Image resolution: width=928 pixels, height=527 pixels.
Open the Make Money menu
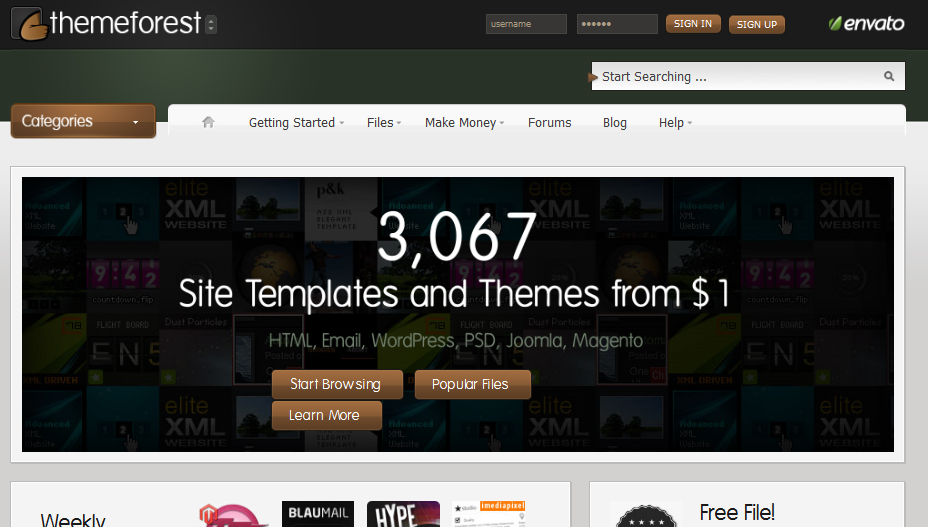coord(464,123)
